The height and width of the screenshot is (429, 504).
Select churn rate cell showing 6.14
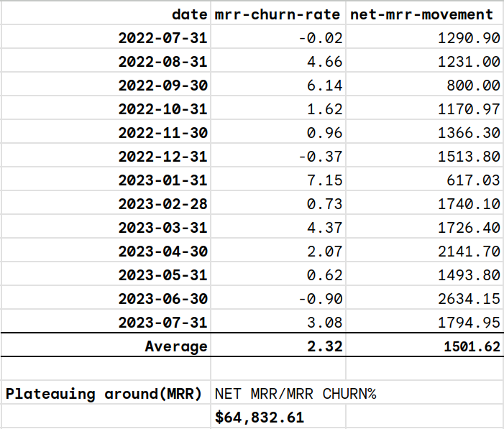(278, 85)
